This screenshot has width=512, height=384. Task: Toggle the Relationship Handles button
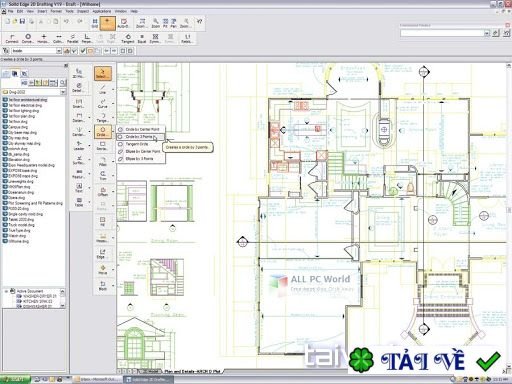(x=187, y=38)
